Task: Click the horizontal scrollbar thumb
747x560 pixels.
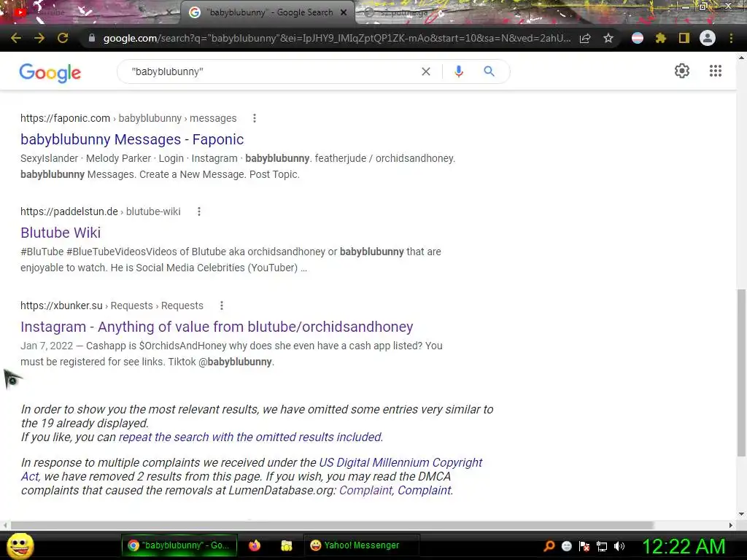Action: click(x=332, y=525)
